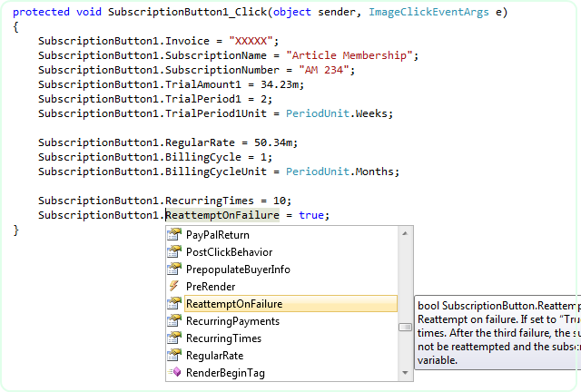Click the property icon beside RegularRate

(x=174, y=356)
